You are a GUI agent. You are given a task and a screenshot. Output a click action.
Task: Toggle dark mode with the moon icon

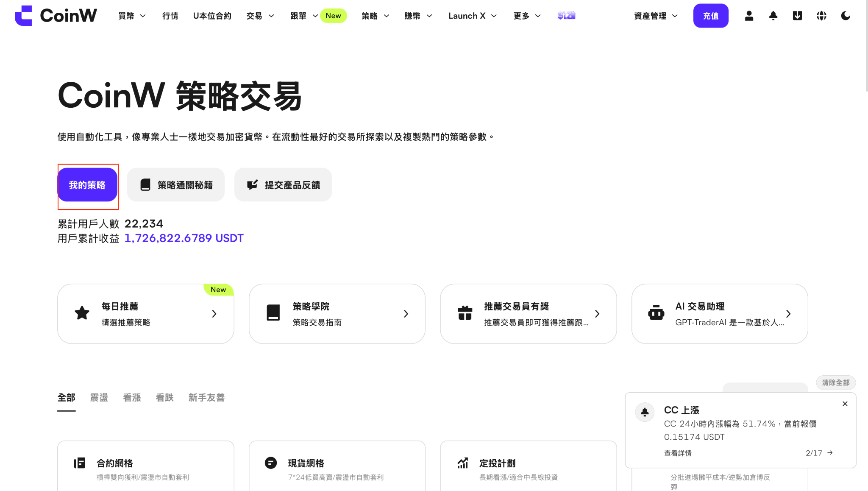click(x=846, y=16)
